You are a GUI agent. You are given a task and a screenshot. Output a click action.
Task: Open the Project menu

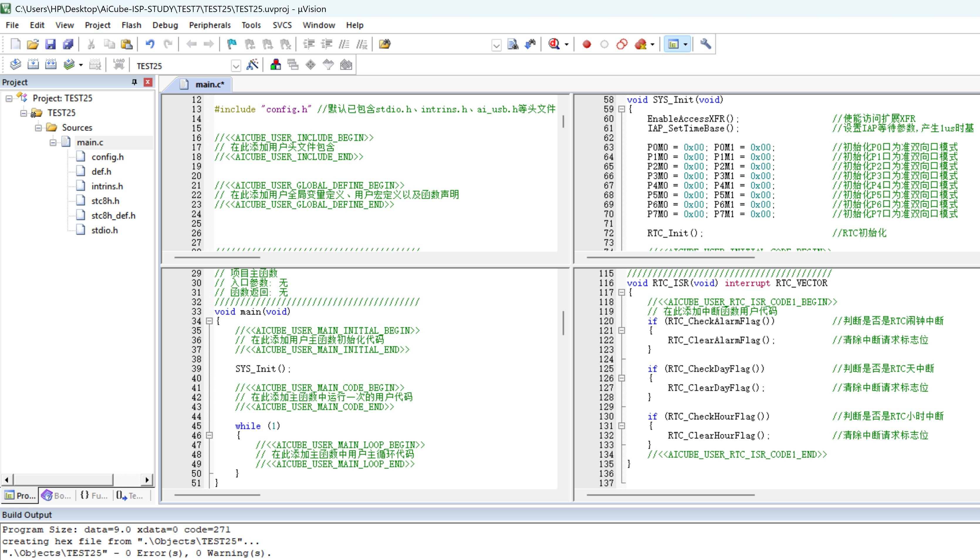tap(97, 25)
